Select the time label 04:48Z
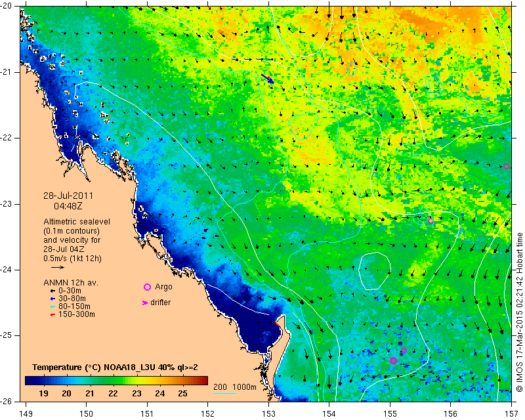Viewport: 525px width, 420px height. click(x=68, y=206)
